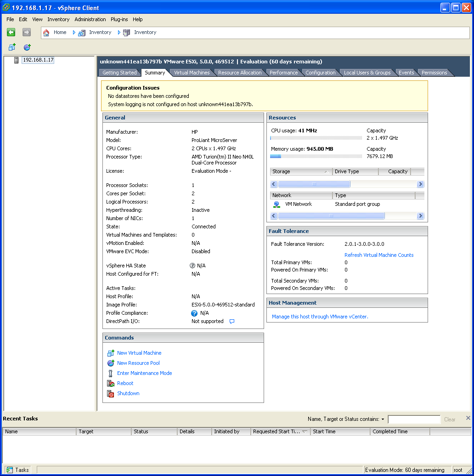Click the New Resource Pool command icon
Viewport: 474px width, 476px height.
(111, 363)
